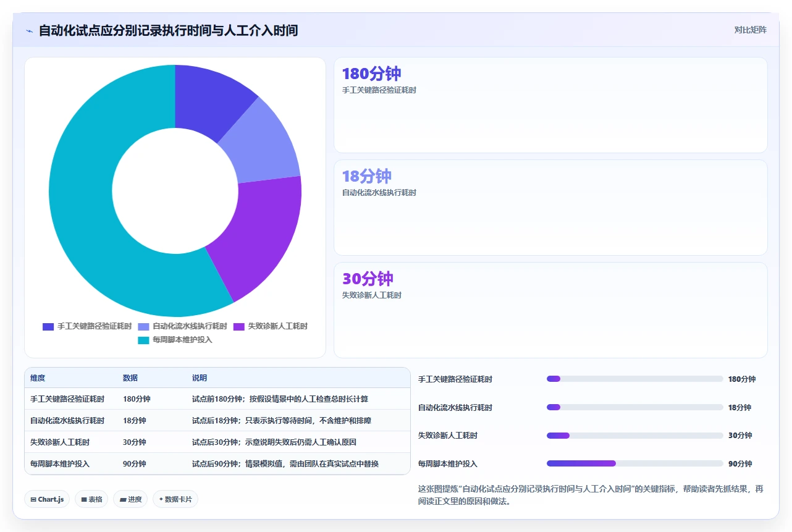Select the 18分钟 stat card
792x532 pixels.
pos(550,208)
